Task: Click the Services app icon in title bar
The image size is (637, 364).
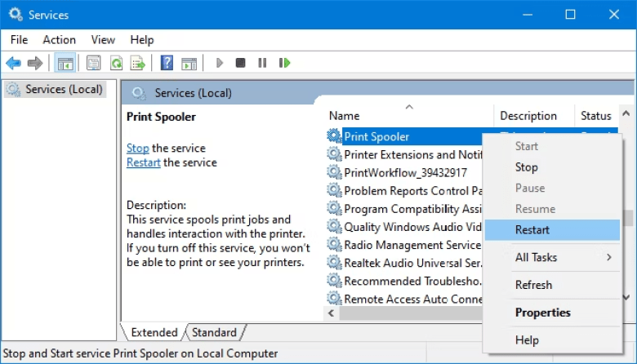Action: coord(16,14)
